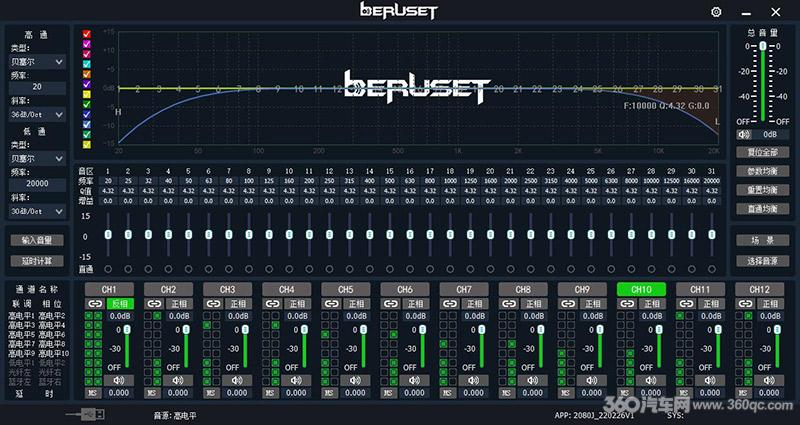Click the 20Hz band 1 gain slider
The width and height of the screenshot is (800, 425).
tap(108, 235)
